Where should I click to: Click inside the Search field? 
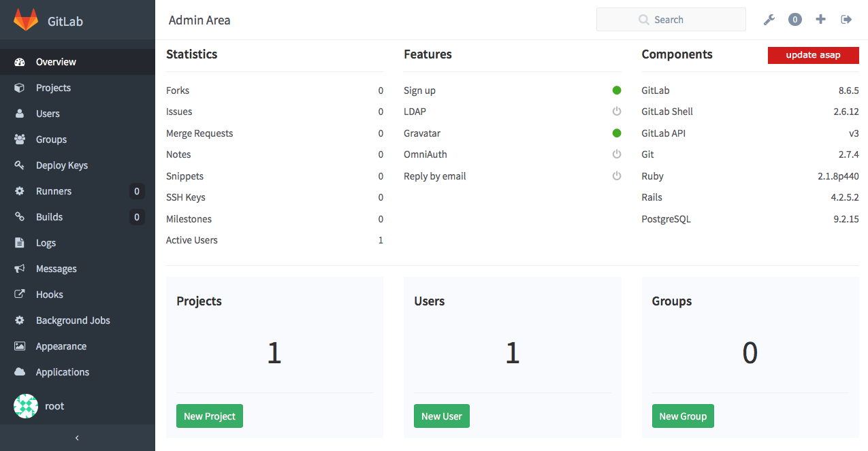(x=671, y=19)
